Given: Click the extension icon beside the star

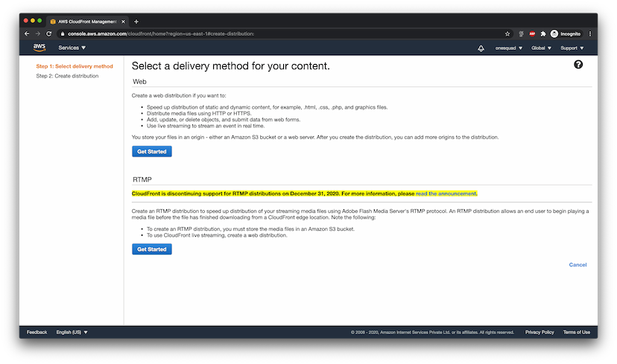Looking at the screenshot, I should pyautogui.click(x=521, y=33).
